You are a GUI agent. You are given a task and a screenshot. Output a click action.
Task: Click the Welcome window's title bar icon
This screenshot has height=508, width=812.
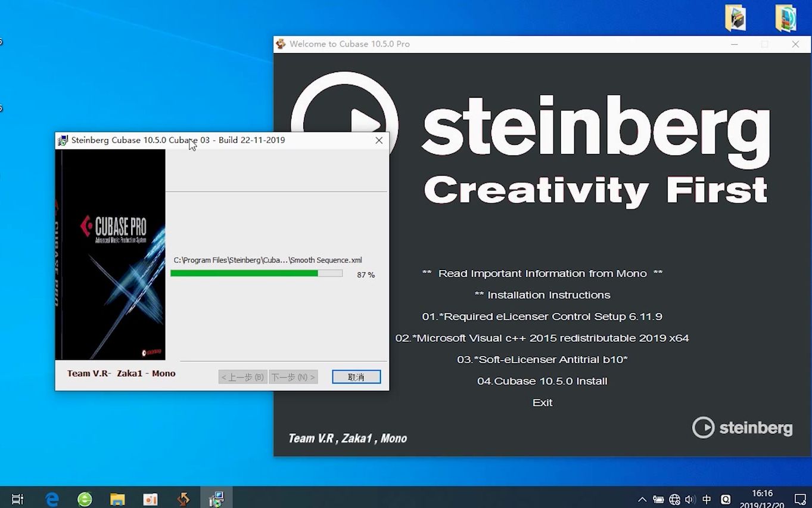[281, 44]
